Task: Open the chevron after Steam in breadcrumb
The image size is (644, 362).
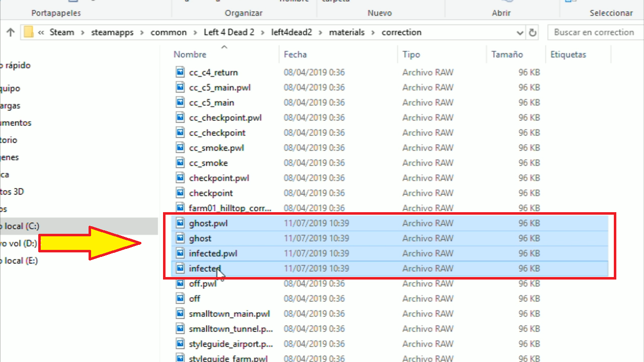Action: tap(83, 32)
